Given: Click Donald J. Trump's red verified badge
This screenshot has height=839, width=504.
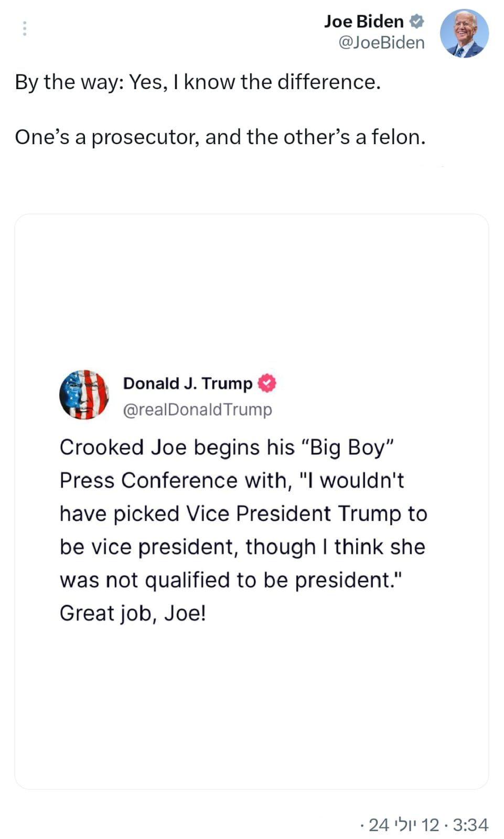Looking at the screenshot, I should 267,383.
